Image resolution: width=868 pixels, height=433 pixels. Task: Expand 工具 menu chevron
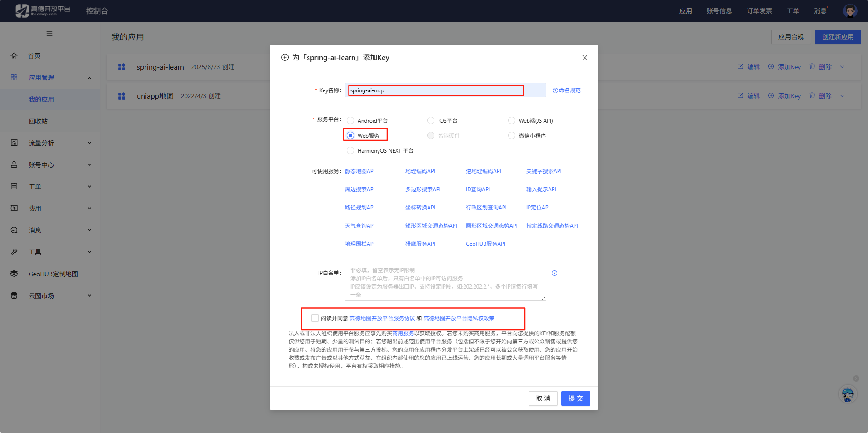coord(90,252)
